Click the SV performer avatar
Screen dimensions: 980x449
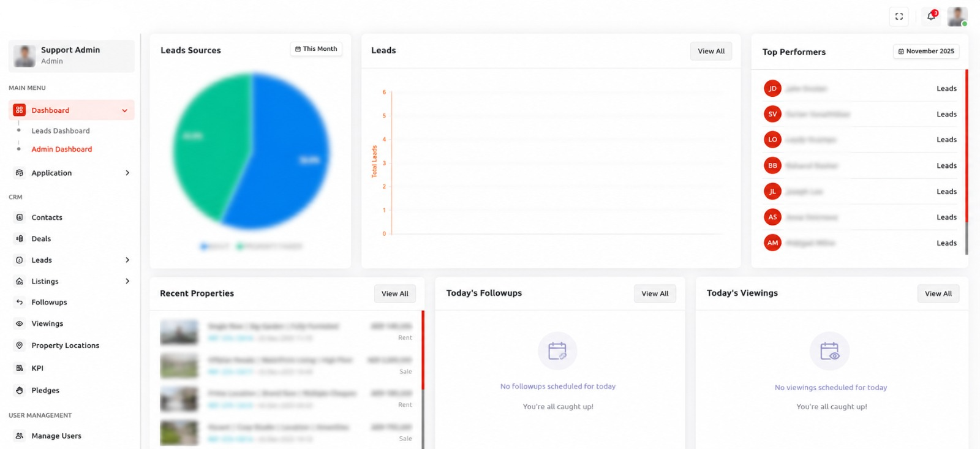[x=772, y=114]
